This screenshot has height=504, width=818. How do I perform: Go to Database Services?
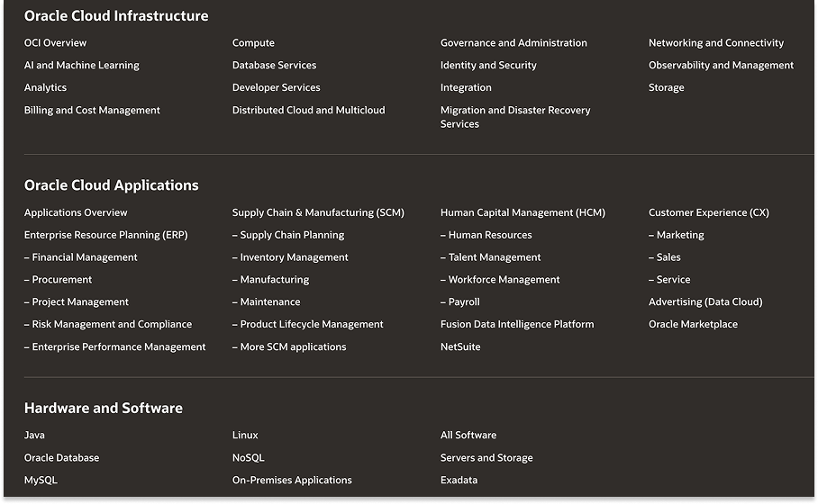(x=274, y=65)
